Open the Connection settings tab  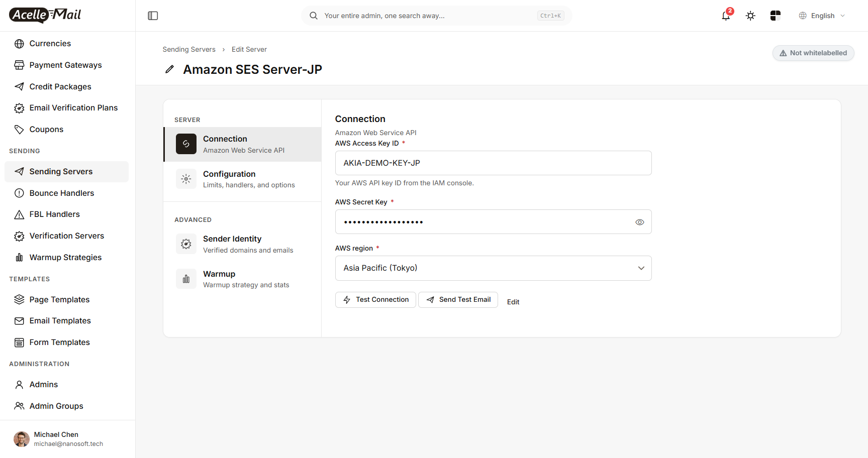[x=243, y=144]
